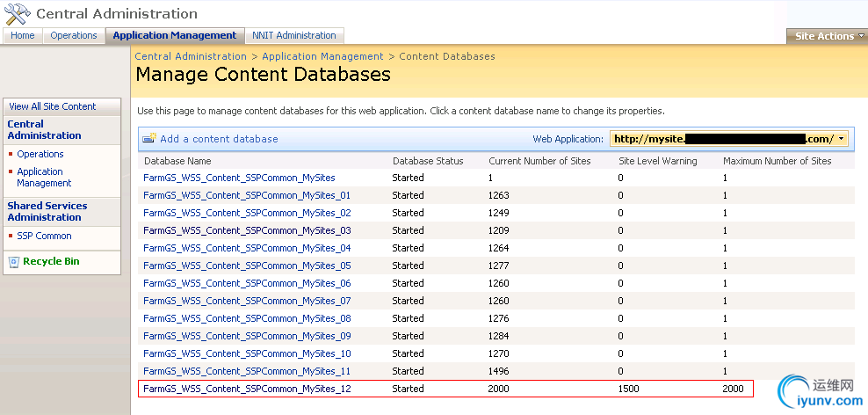Screen dimensions: 868x415
Task: Open the Recycle Bin link
Action: point(52,261)
